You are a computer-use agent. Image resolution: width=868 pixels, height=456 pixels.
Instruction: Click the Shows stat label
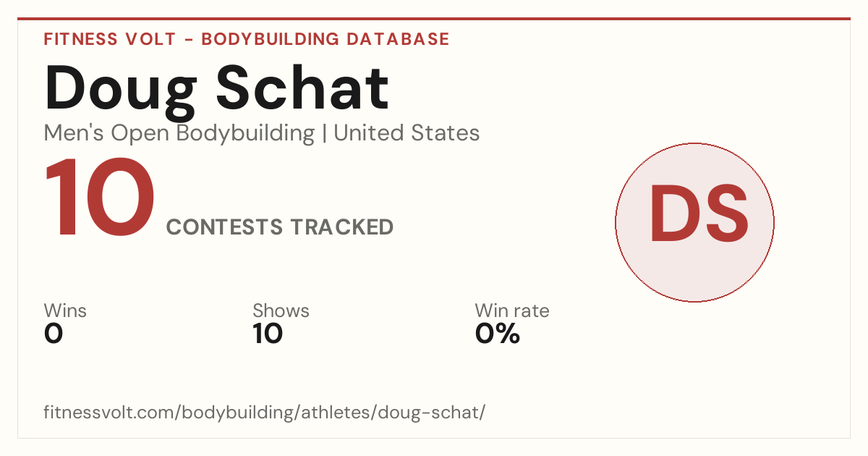(x=281, y=311)
